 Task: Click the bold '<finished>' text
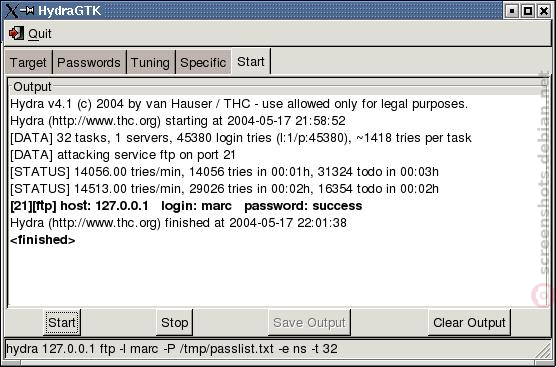(43, 240)
